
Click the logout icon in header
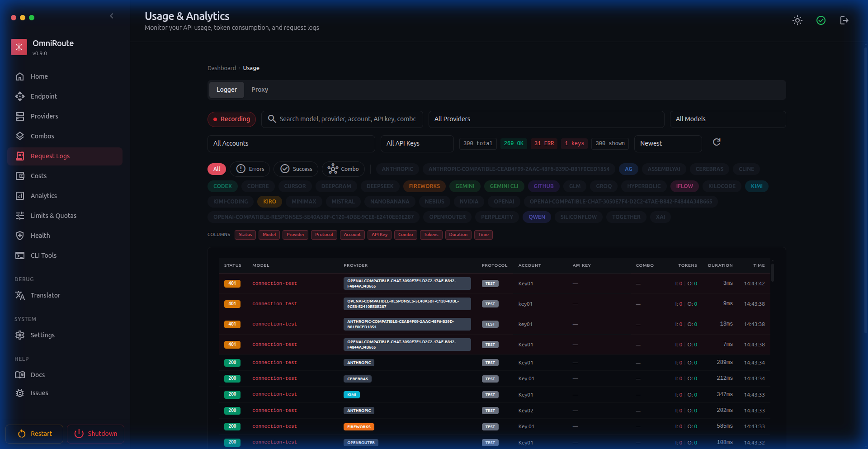(x=844, y=20)
